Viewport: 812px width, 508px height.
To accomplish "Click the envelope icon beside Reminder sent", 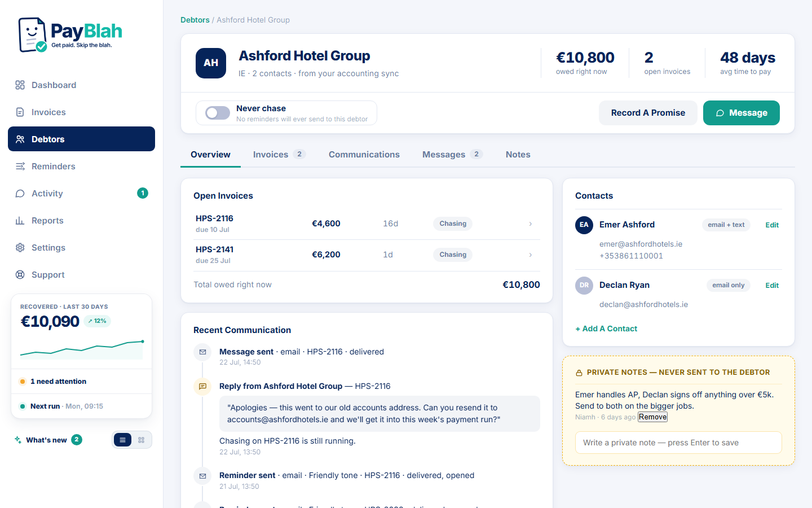I will (202, 476).
